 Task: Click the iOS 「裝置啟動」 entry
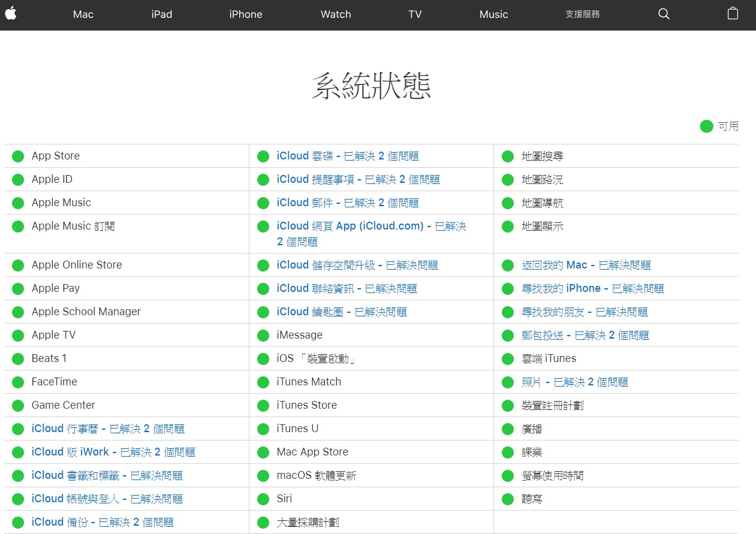317,358
